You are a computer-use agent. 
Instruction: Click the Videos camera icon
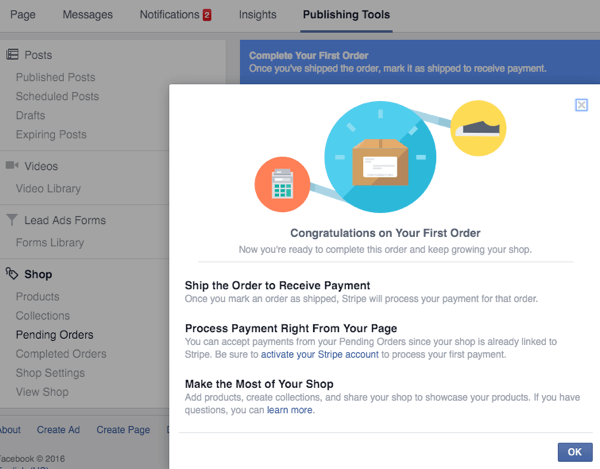(x=12, y=166)
